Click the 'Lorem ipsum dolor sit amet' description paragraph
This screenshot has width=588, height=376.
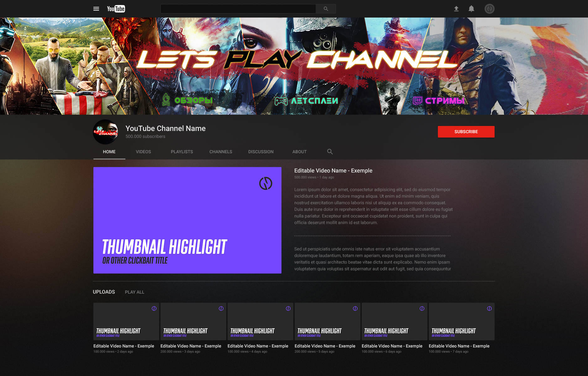[373, 206]
